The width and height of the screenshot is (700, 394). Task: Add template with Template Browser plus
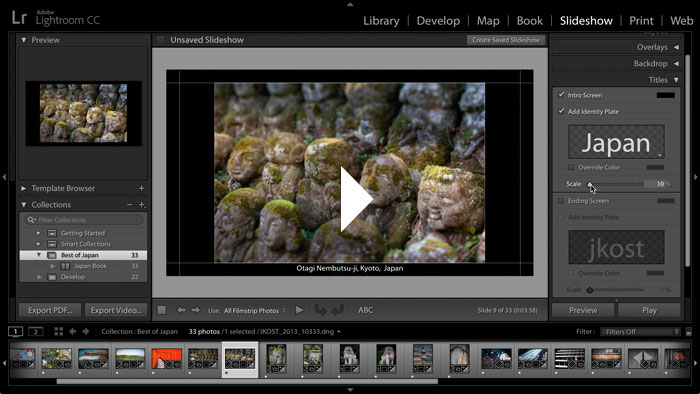[x=142, y=188]
